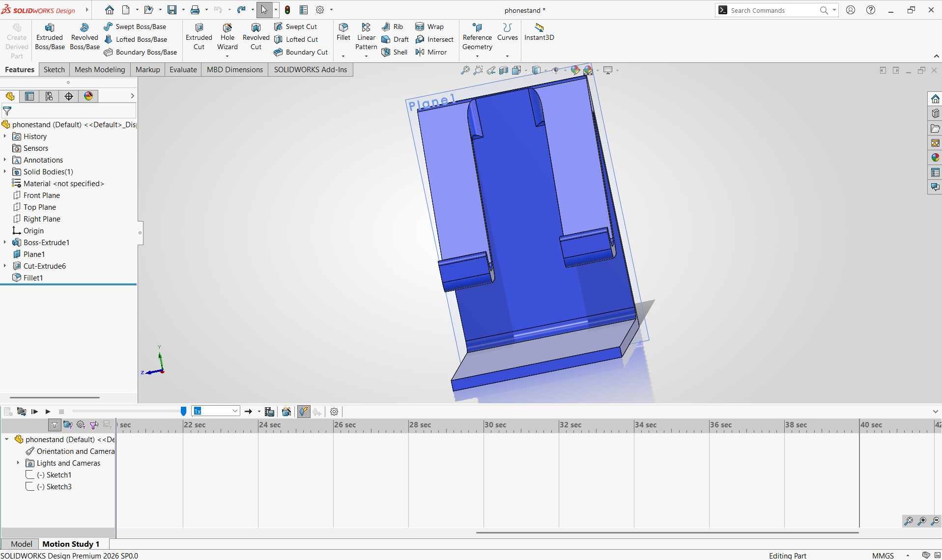Viewport: 942px width, 560px height.
Task: Click the Linear Pattern tool
Action: tap(366, 37)
